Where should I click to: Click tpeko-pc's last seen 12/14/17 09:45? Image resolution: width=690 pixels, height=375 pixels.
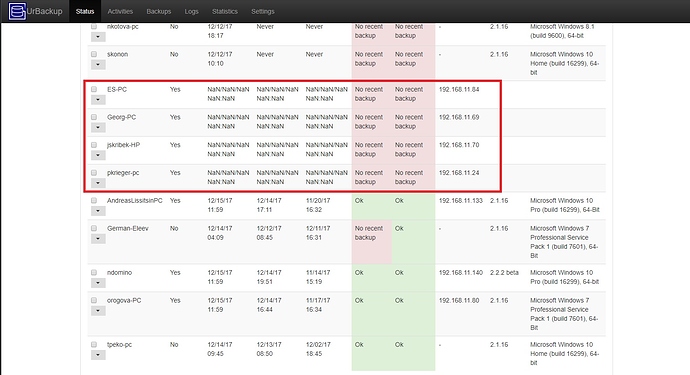tap(220, 349)
